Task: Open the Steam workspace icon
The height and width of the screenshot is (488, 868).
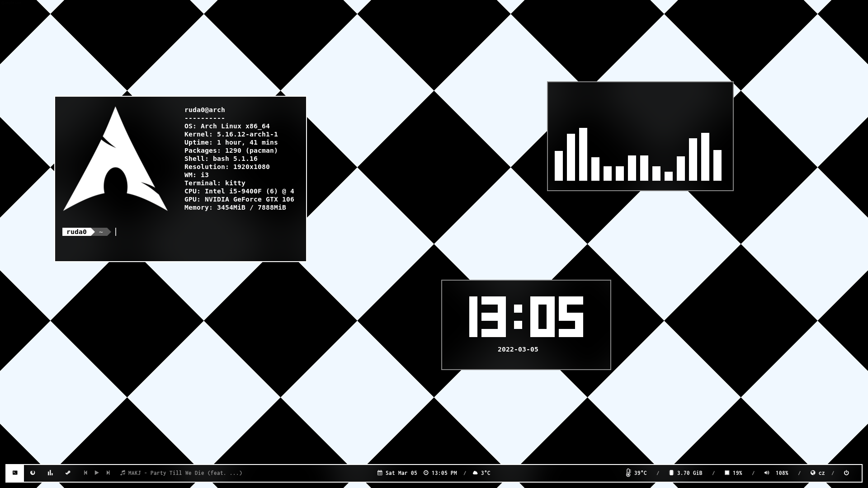Action: 68,473
